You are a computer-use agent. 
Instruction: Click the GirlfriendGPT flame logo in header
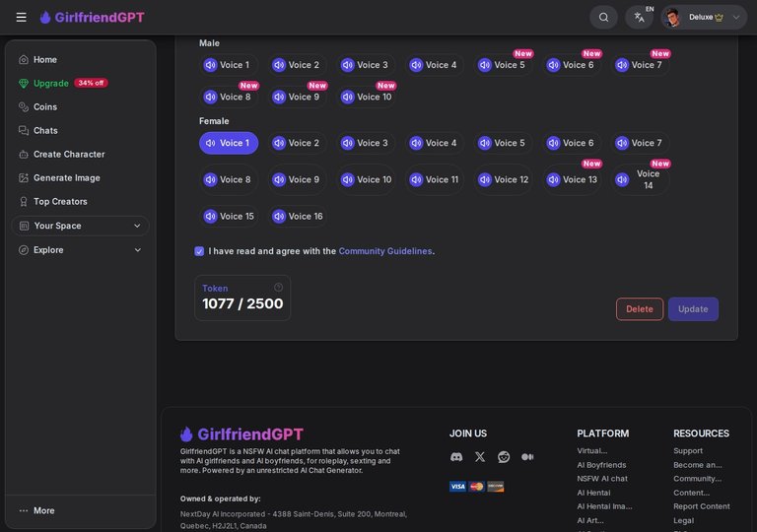pyautogui.click(x=45, y=18)
